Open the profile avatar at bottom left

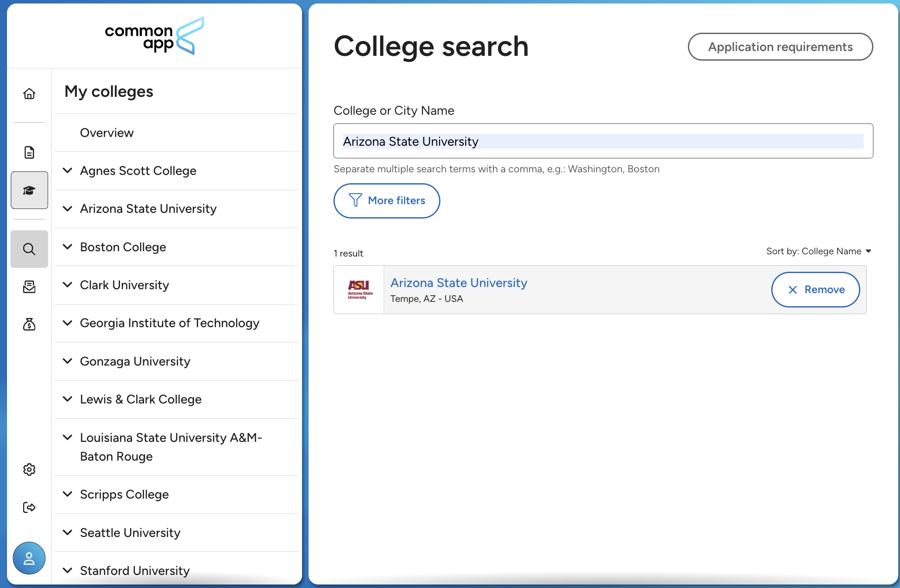pos(29,558)
